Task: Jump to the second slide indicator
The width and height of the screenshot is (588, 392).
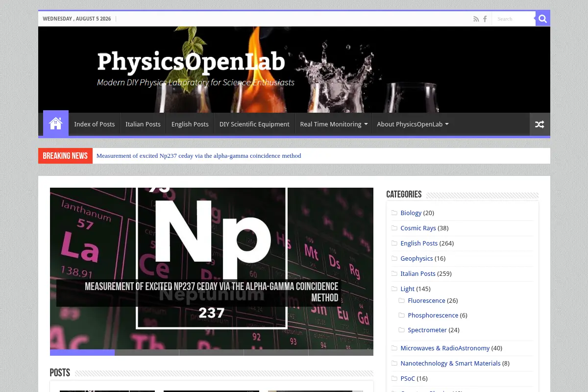Action: click(x=147, y=352)
